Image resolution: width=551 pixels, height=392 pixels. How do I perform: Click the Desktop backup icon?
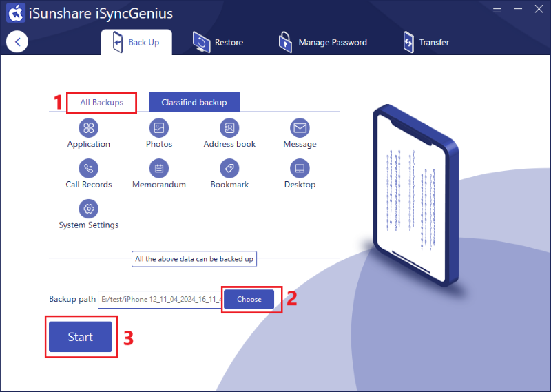tap(300, 168)
